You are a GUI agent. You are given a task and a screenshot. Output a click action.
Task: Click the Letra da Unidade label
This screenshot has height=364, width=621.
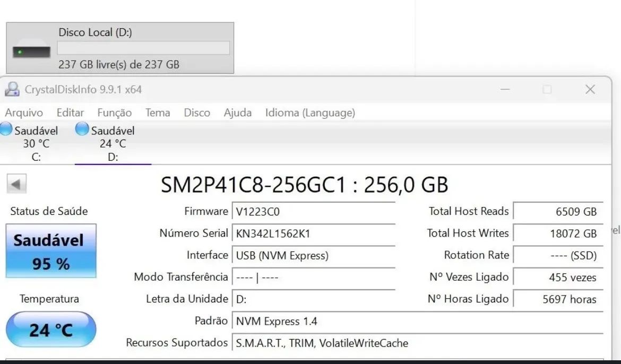pyautogui.click(x=187, y=299)
